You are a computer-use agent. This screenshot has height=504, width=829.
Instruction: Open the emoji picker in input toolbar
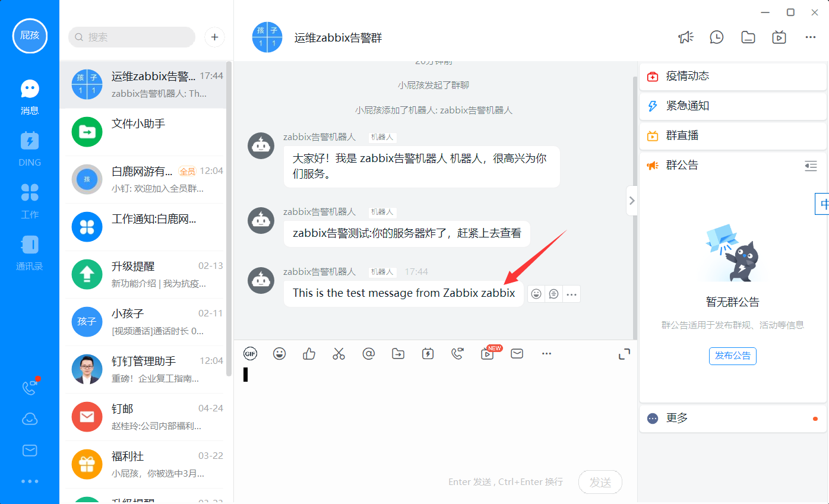click(280, 354)
